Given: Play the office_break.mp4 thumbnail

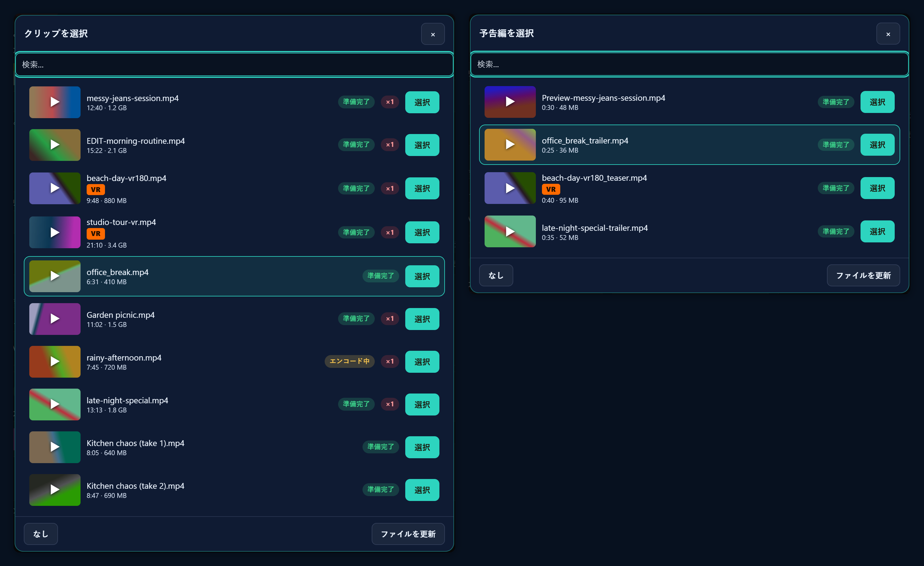Looking at the screenshot, I should 55,276.
